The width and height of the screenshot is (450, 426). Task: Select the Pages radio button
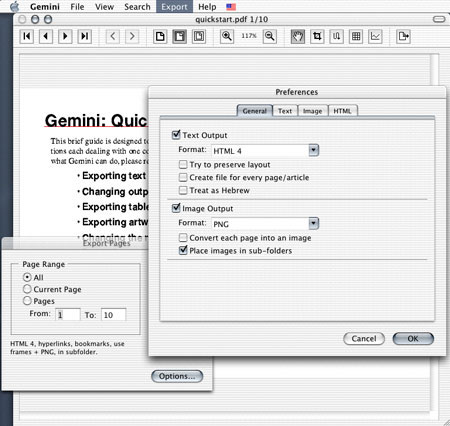pos(27,301)
